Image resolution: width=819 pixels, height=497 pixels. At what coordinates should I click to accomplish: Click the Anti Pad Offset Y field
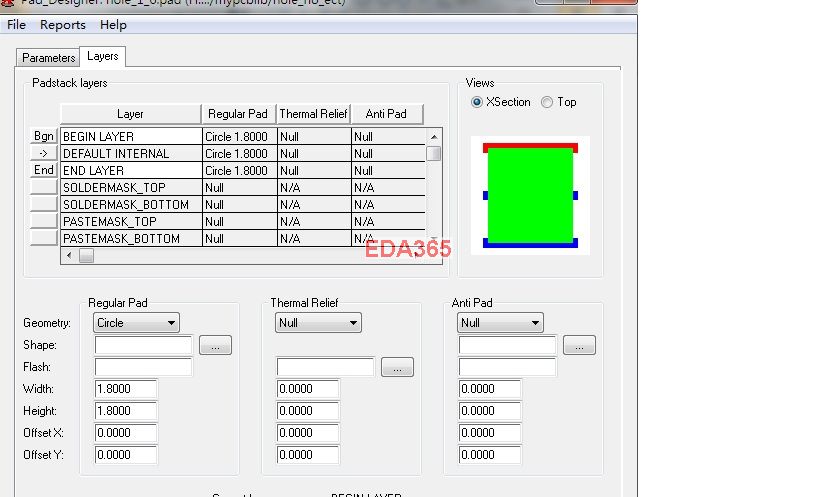click(x=490, y=455)
